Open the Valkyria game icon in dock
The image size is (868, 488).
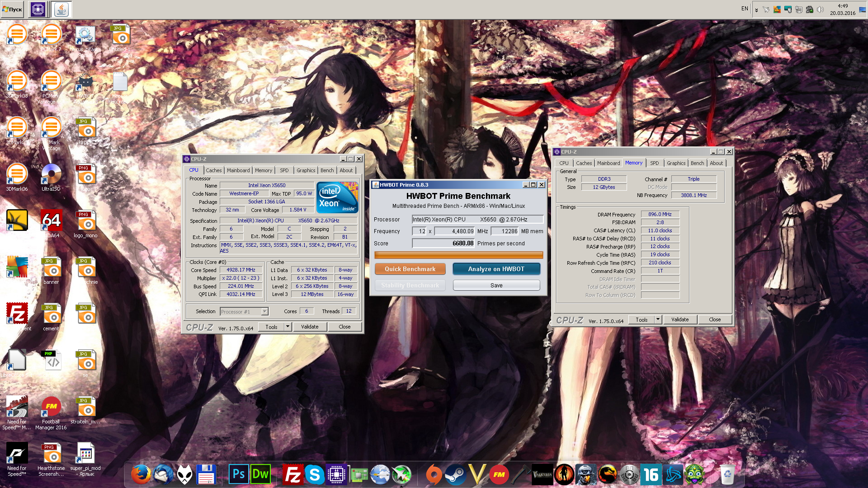pyautogui.click(x=542, y=474)
